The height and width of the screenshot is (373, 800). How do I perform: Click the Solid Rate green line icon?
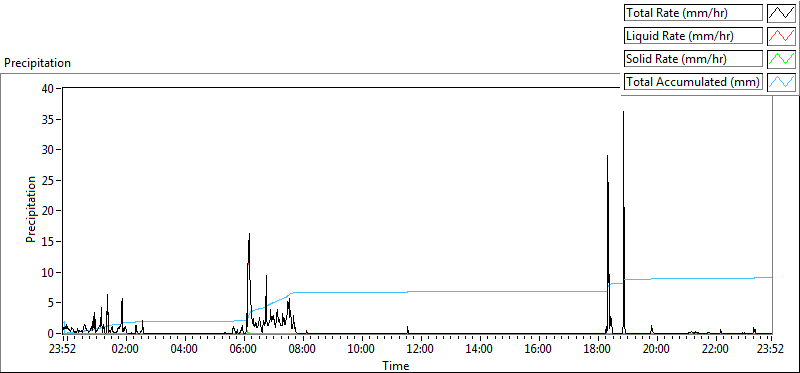click(x=782, y=59)
